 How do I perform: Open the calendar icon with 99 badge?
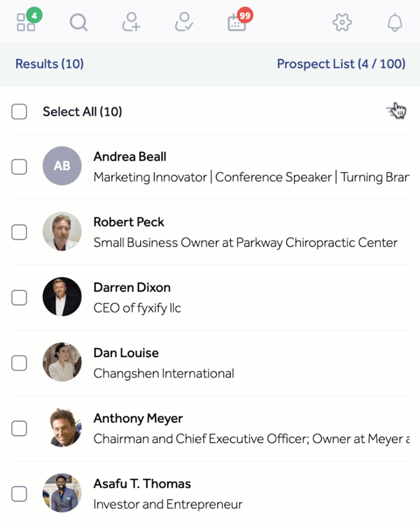pos(237,23)
